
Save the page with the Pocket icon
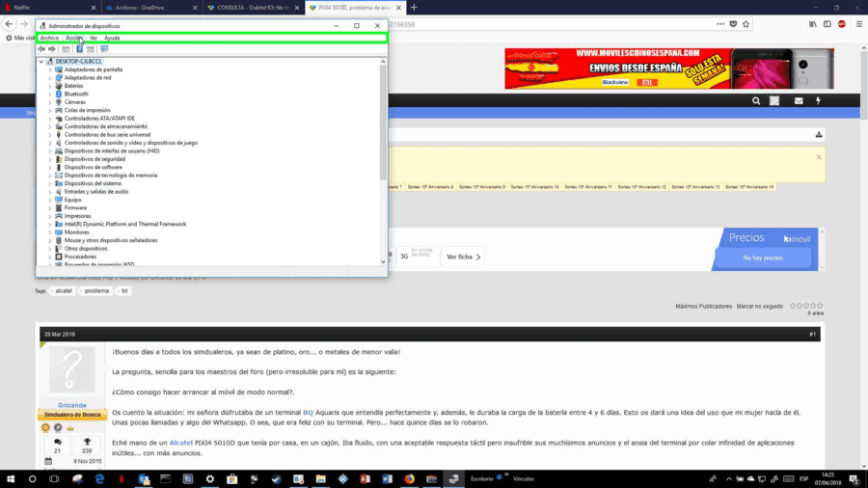733,24
